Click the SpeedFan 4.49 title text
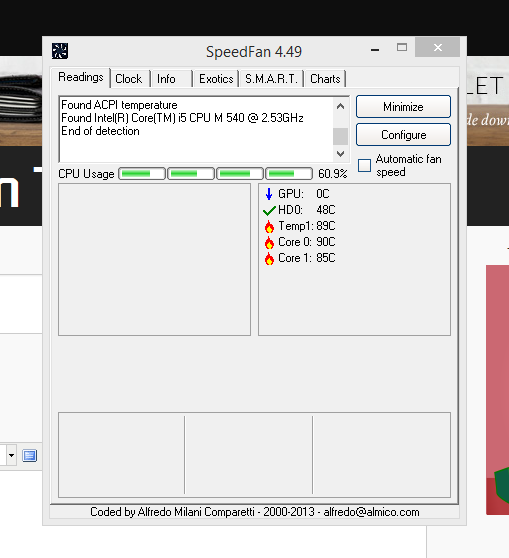The image size is (509, 558). (x=254, y=52)
